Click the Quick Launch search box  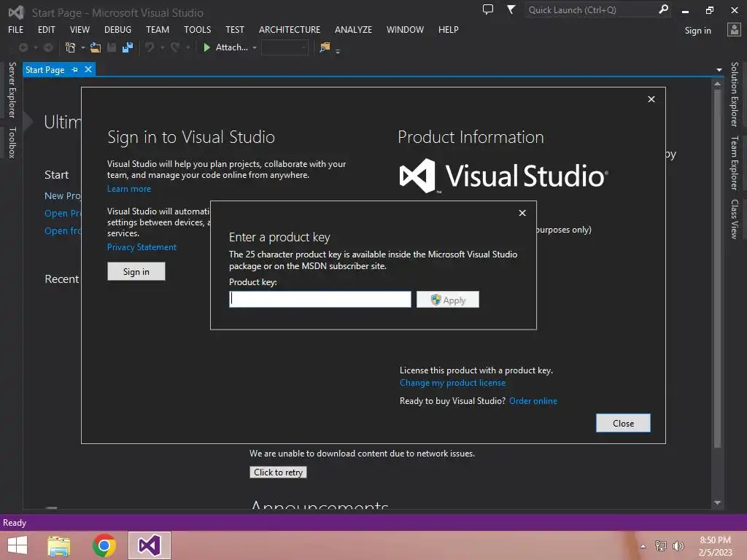coord(592,10)
